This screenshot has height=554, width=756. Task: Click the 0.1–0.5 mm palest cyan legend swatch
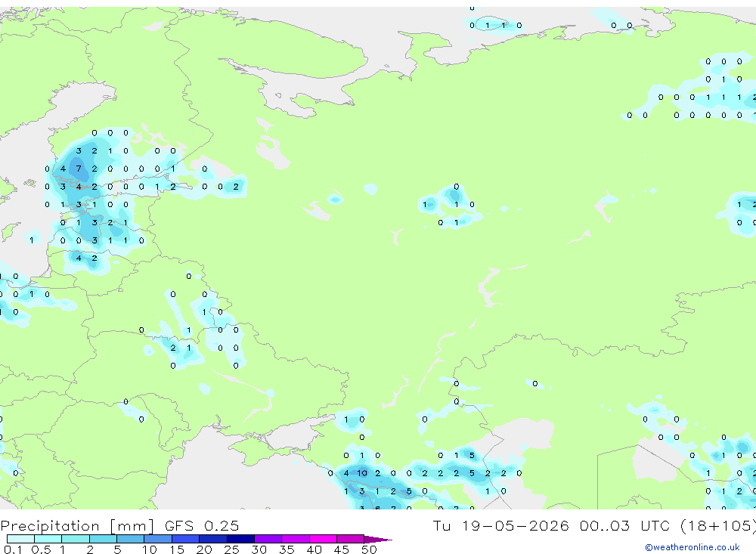[x=20, y=539]
